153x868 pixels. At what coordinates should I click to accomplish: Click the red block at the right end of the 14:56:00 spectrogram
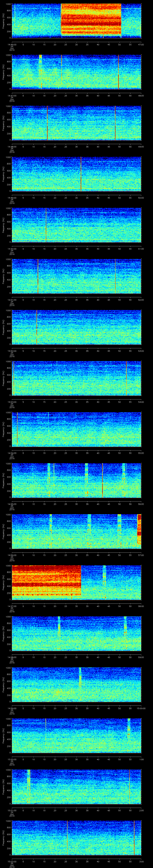[x=140, y=529]
